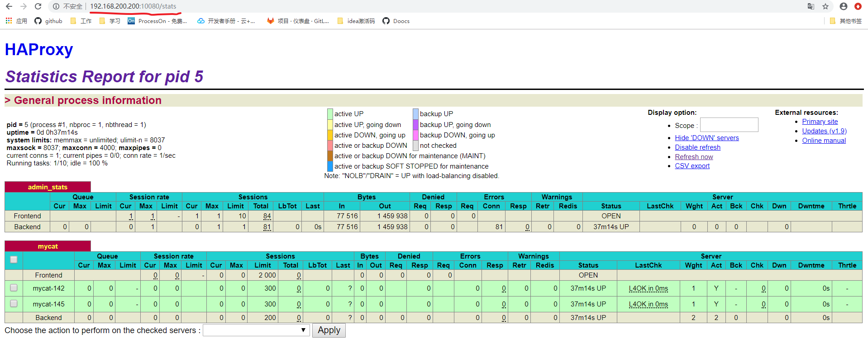
Task: Bookmark this page with the star
Action: (825, 6)
